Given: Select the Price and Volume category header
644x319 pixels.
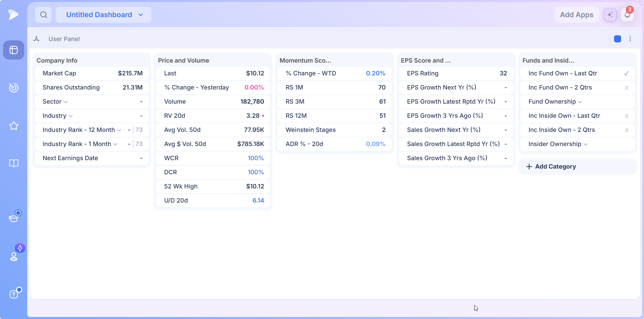Looking at the screenshot, I should tap(184, 61).
